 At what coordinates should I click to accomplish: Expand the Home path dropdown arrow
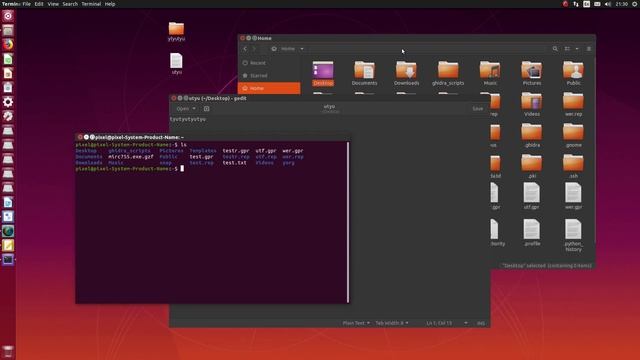coord(302,49)
